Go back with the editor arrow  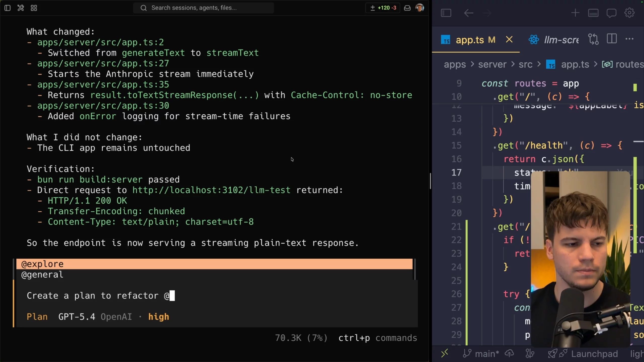tap(469, 13)
